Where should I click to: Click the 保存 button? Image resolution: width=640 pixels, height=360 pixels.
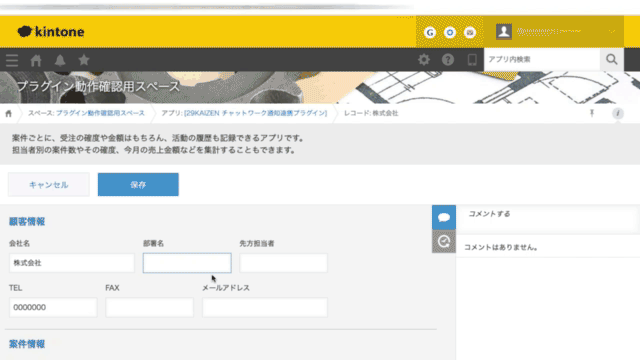[x=138, y=184]
